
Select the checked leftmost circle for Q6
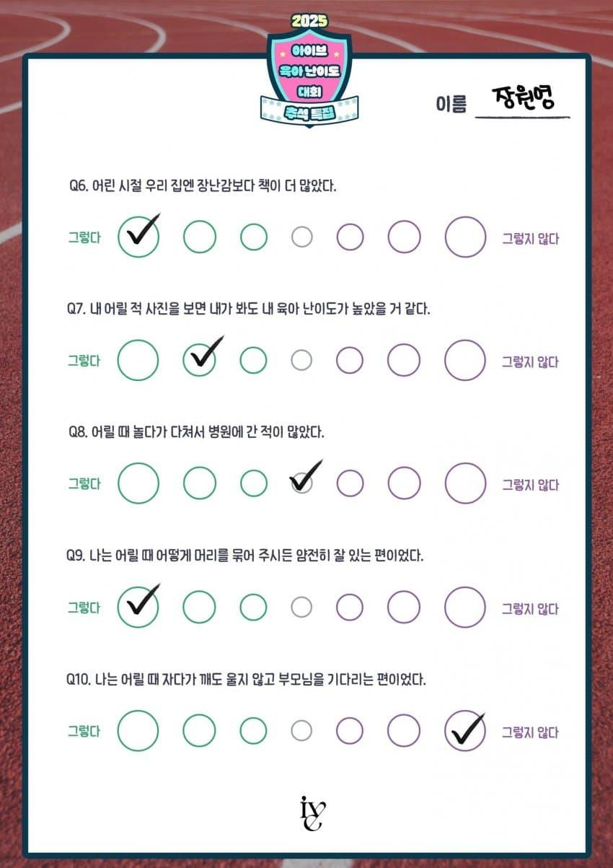click(138, 237)
